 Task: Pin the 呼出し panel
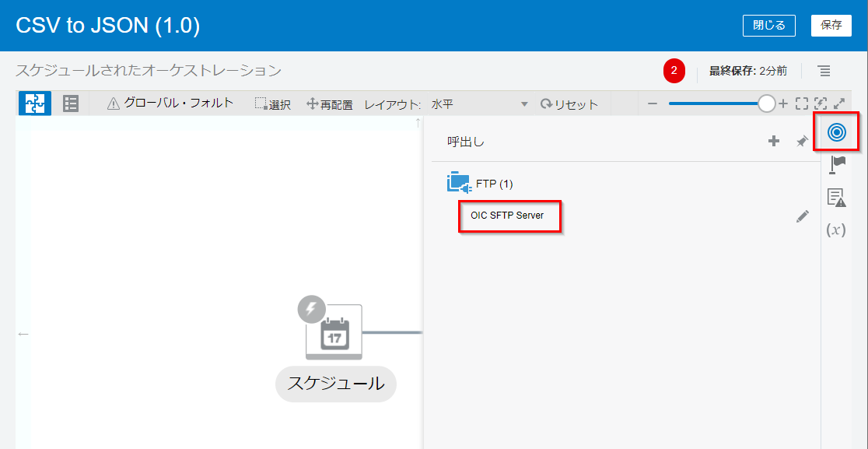pos(802,141)
